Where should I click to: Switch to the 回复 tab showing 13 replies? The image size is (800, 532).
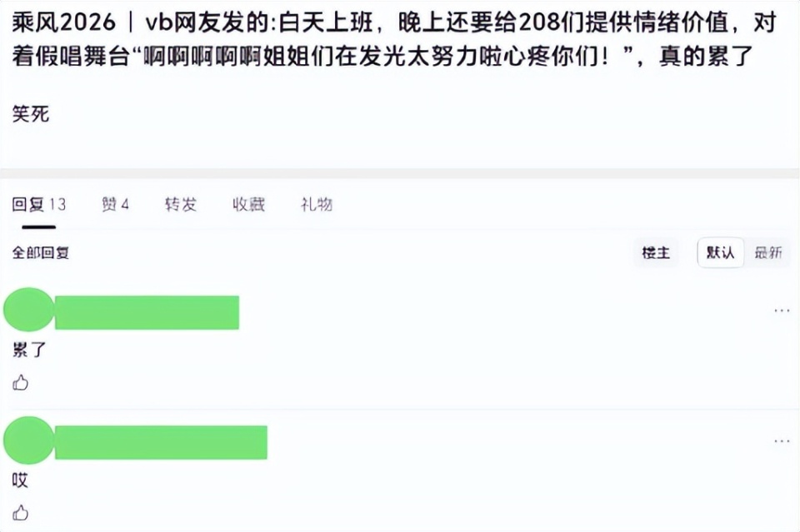(37, 204)
